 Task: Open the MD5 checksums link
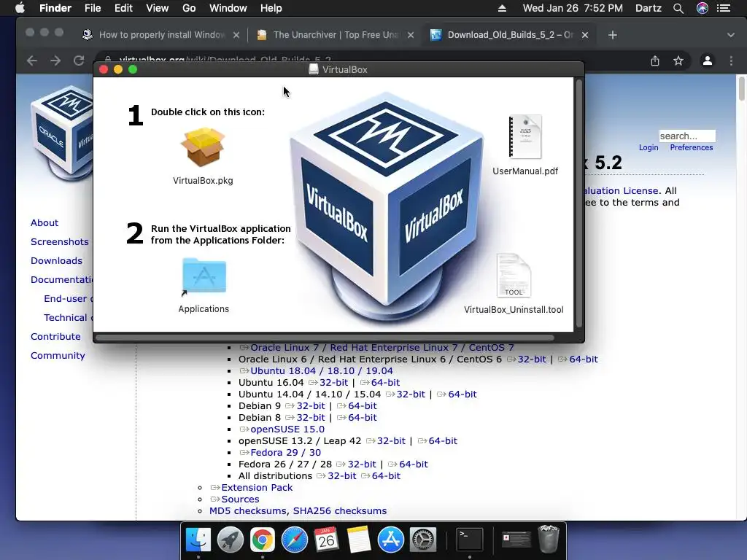point(248,511)
